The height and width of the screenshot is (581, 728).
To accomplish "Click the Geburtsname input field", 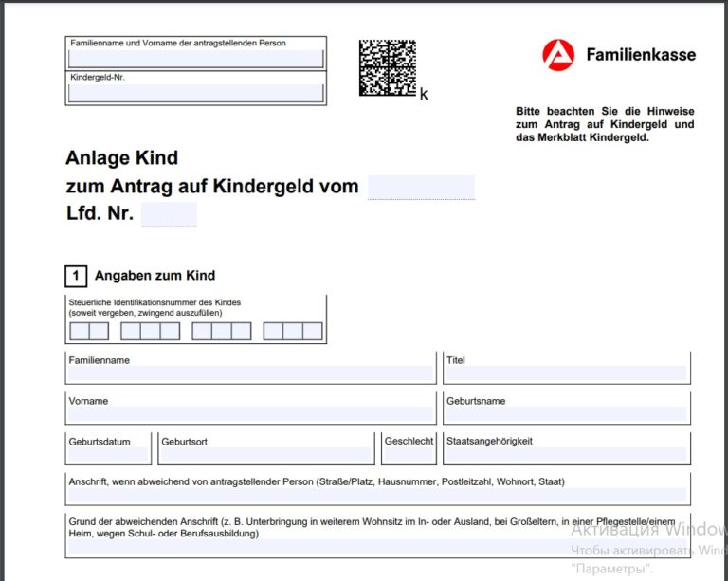I will (x=567, y=414).
